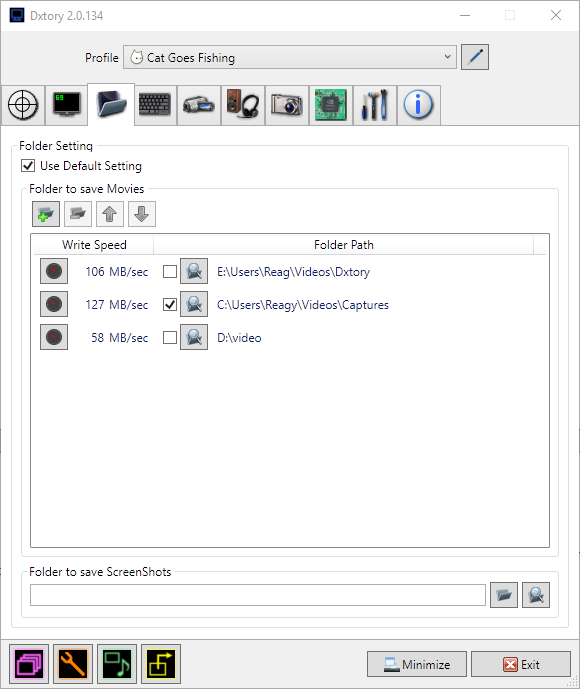This screenshot has height=689, width=580.
Task: Close the Dxtory window
Action: [x=556, y=15]
